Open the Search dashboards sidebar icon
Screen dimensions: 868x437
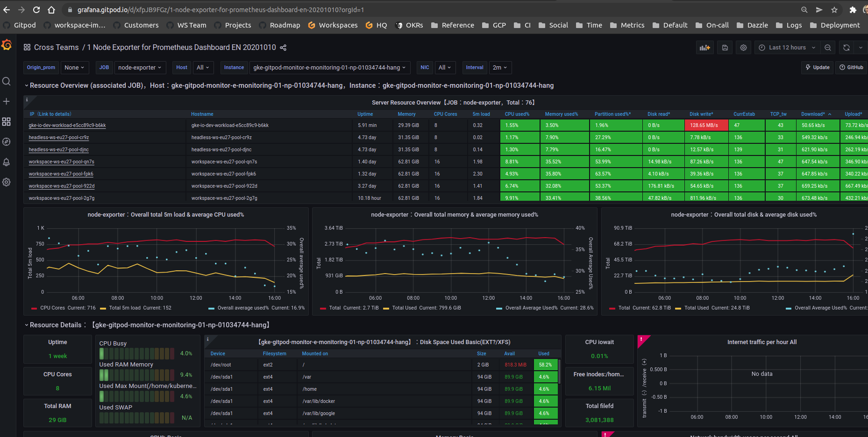pyautogui.click(x=7, y=81)
